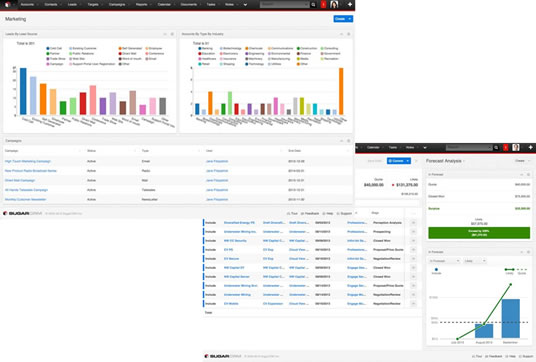Open Direct Mail Campaign link
The width and height of the screenshot is (536, 362).
click(20, 180)
